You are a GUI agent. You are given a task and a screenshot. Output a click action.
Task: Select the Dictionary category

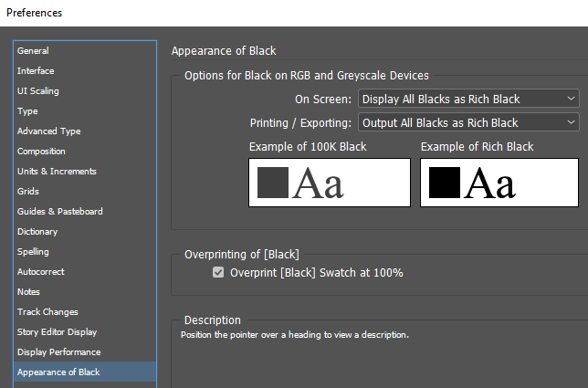[37, 232]
